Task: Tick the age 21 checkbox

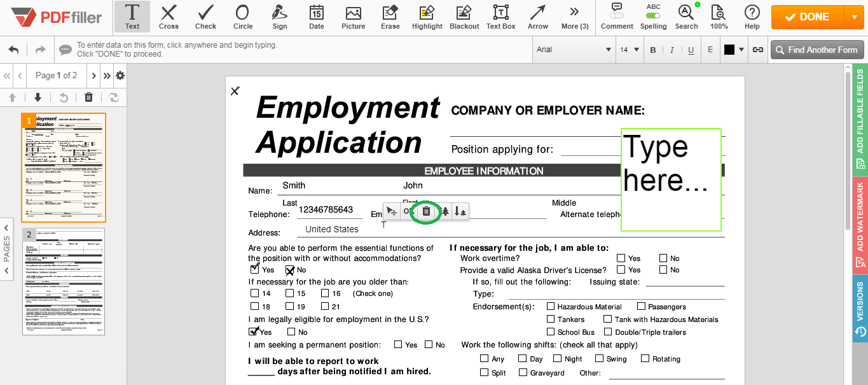Action: (x=325, y=306)
